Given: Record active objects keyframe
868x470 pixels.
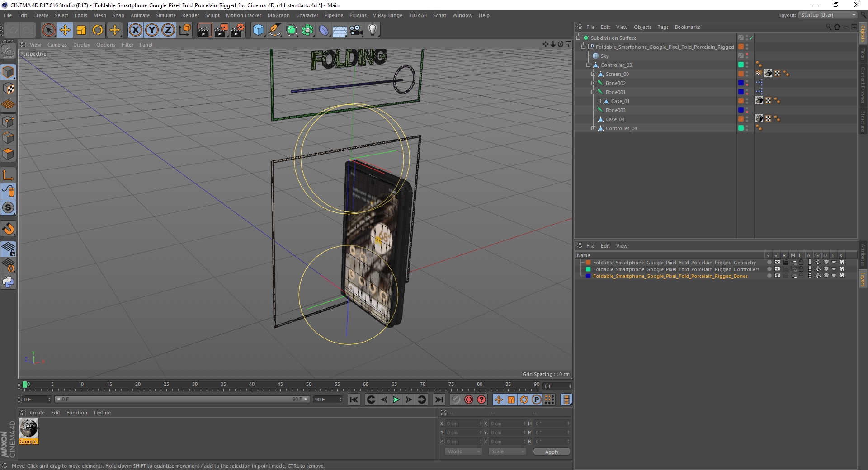Looking at the screenshot, I should 456,399.
